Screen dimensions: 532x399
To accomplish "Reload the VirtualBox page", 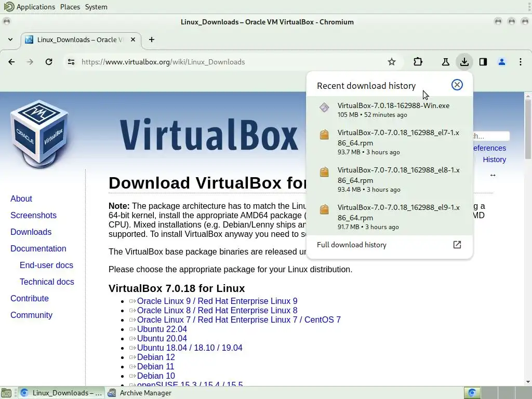I will [x=49, y=62].
